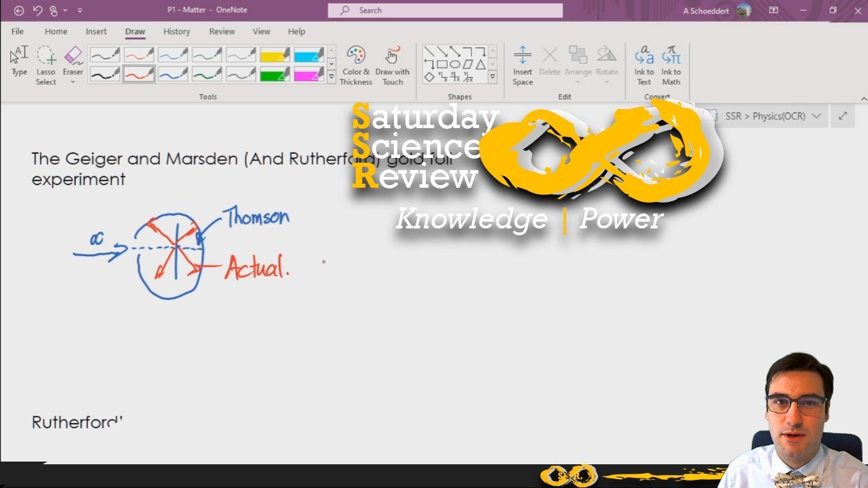Choose the straight line shape
868x488 pixels.
[429, 52]
